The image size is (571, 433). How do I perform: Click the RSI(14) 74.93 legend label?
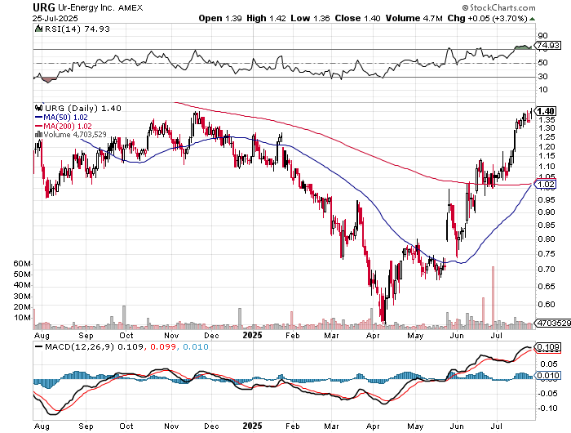[x=77, y=29]
